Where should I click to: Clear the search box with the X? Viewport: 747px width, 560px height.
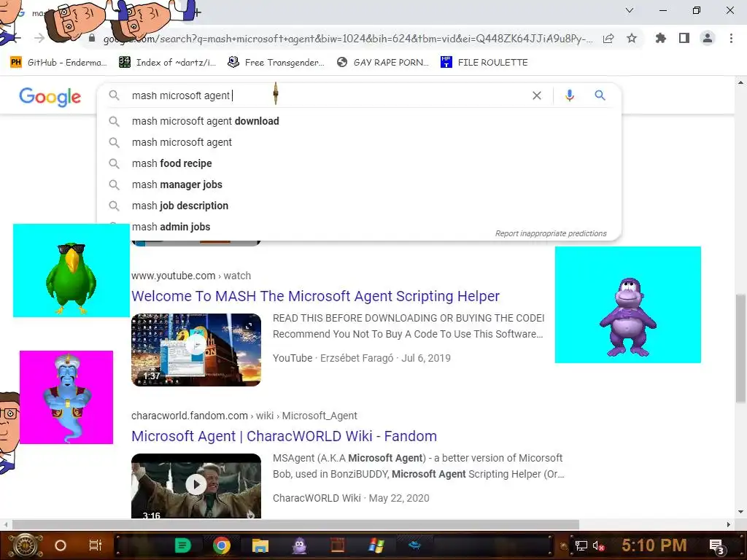coord(536,96)
